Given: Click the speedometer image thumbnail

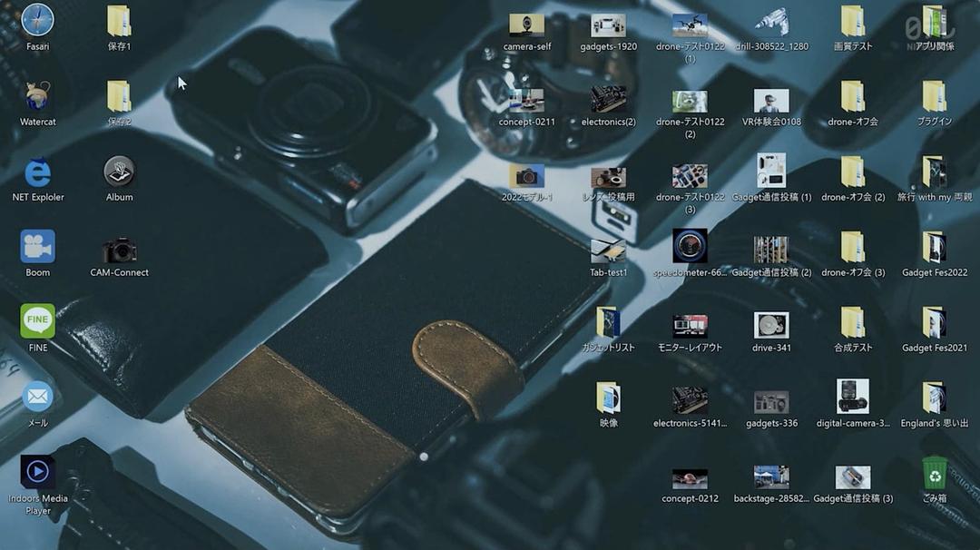Looking at the screenshot, I should 690,246.
